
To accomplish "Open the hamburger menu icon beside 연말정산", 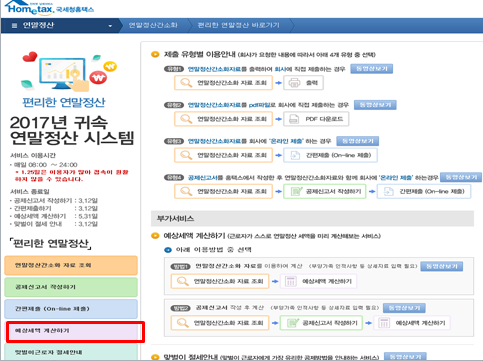I will (14, 25).
